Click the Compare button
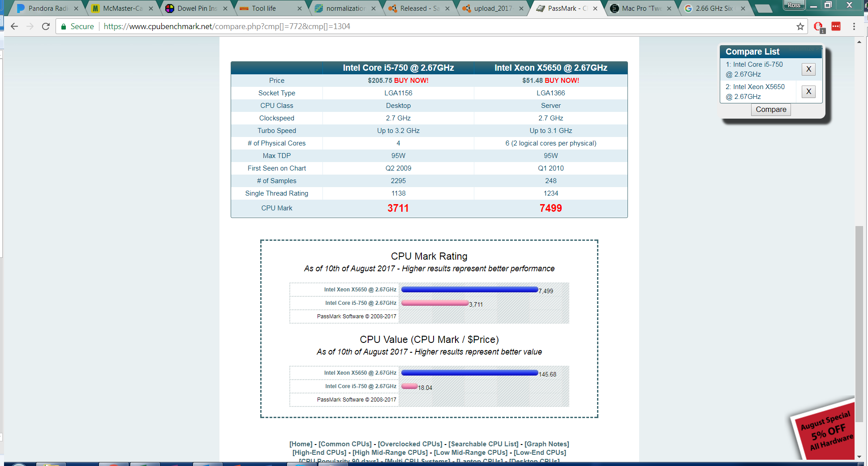 [x=771, y=110]
